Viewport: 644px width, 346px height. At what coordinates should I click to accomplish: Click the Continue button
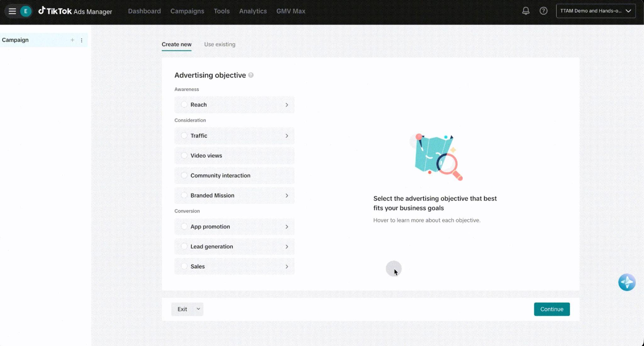click(x=552, y=309)
